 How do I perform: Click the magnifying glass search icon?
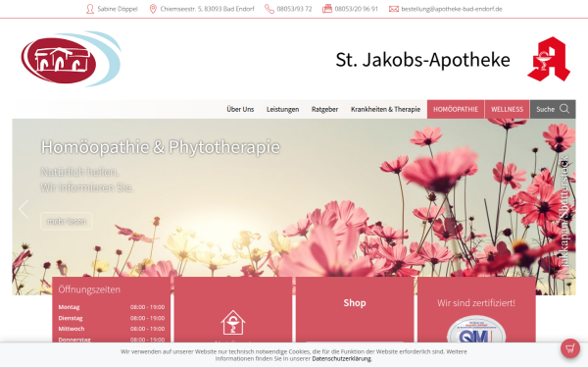click(564, 109)
